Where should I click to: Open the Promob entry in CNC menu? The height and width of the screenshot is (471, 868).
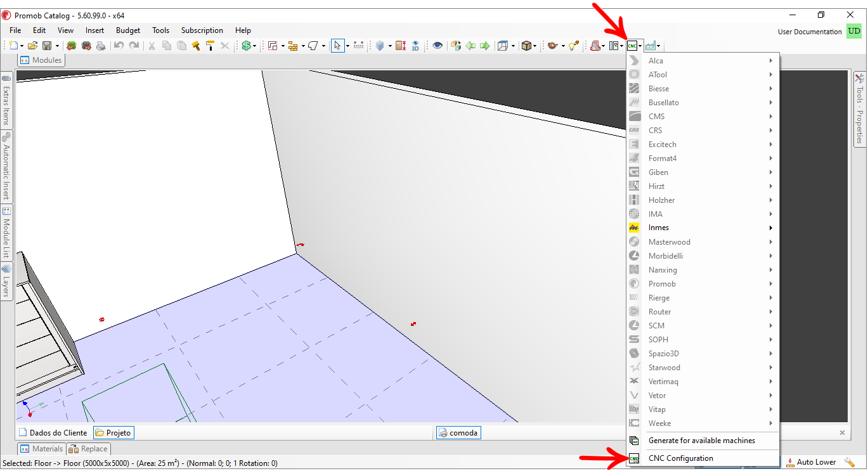click(702, 284)
